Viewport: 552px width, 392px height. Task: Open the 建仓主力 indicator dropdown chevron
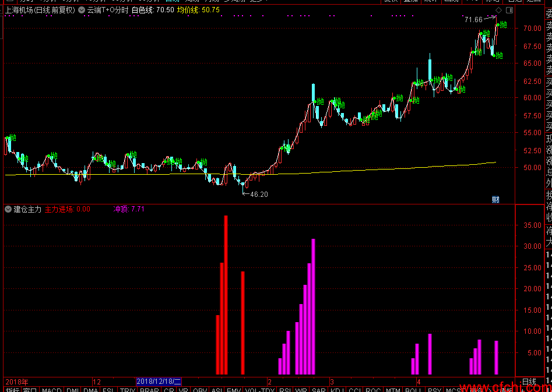[x=8, y=210]
